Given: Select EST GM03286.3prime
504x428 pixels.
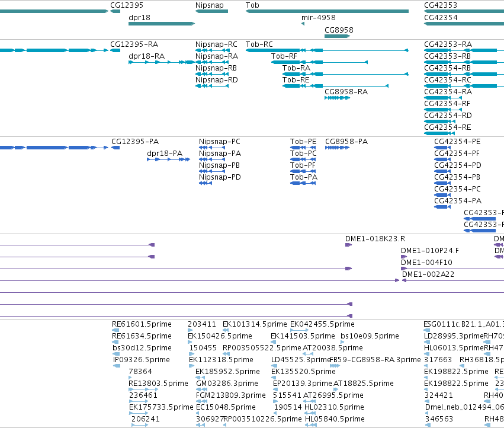Looking at the screenshot, I should pos(201,389).
